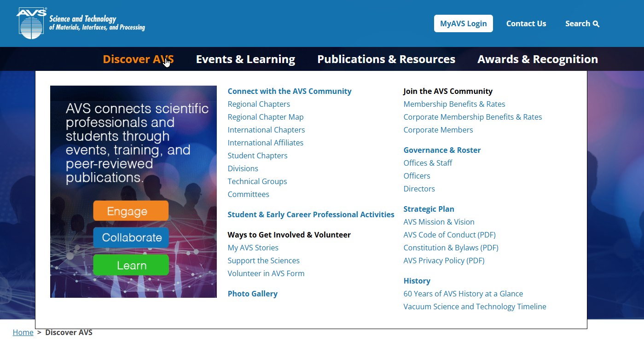View the Photo Gallery
This screenshot has height=359, width=644.
pos(252,294)
